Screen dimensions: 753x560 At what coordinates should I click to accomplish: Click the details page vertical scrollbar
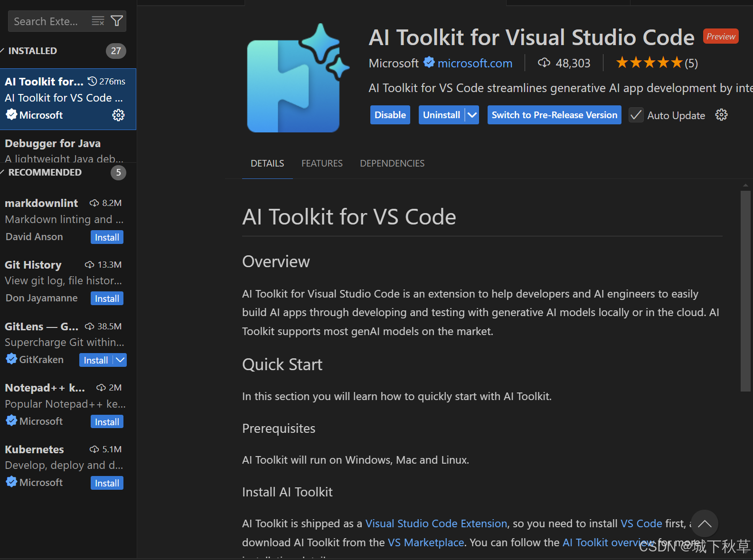(745, 291)
